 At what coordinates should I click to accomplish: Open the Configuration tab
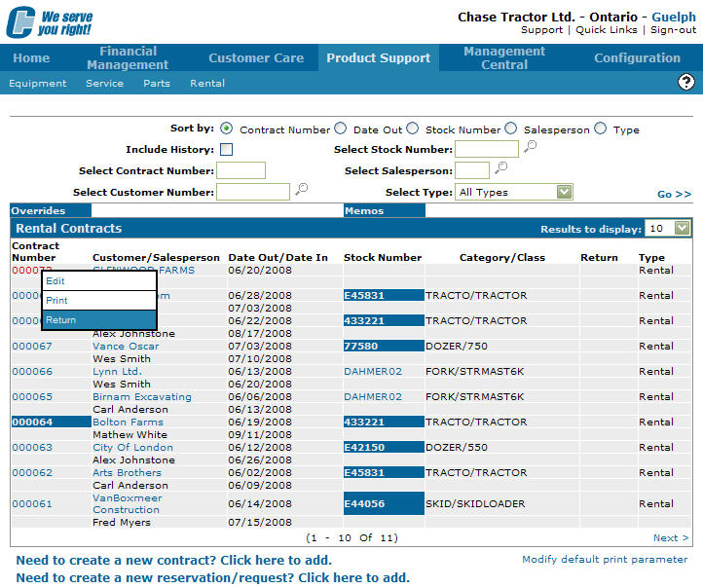click(637, 57)
